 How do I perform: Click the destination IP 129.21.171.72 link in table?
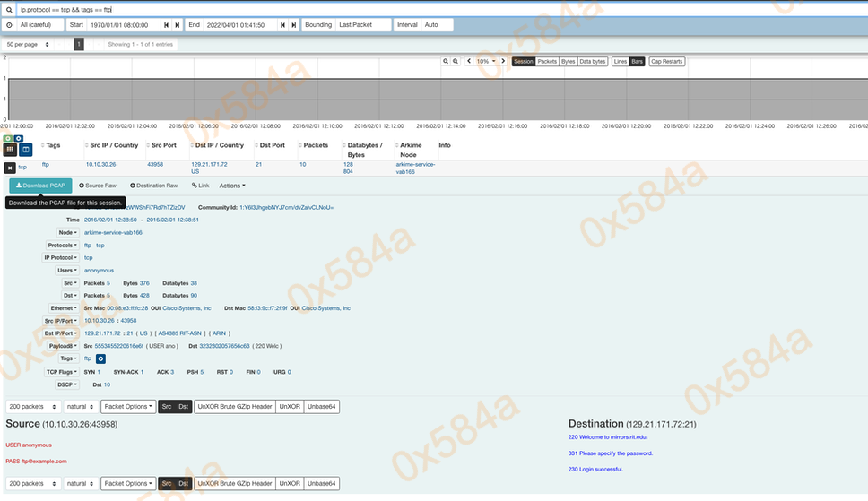point(209,165)
